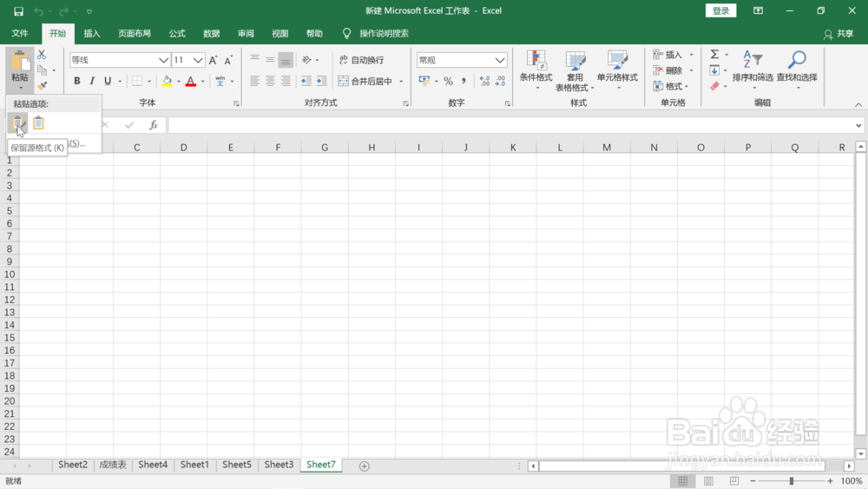Open the 页面布局 Page Layout tab
The width and height of the screenshot is (868, 489).
point(135,33)
